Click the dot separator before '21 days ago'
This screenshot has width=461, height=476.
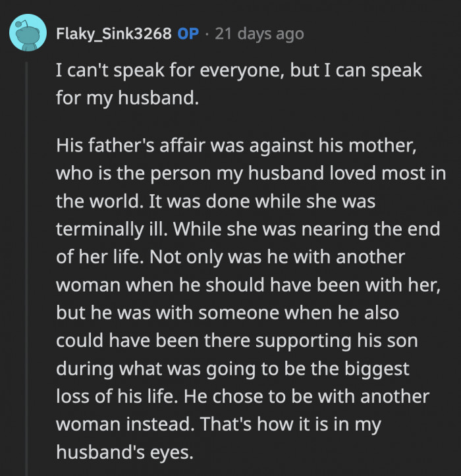coord(207,34)
